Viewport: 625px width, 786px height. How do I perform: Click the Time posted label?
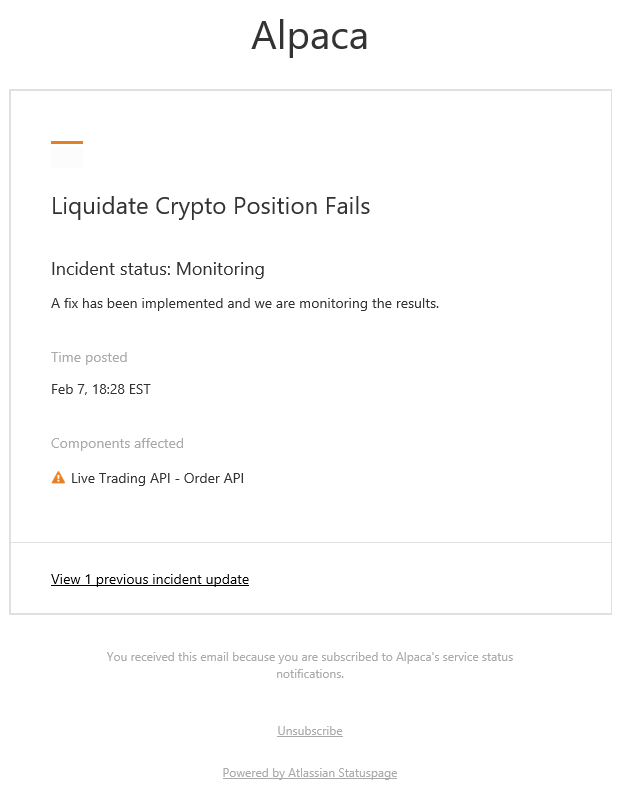(89, 357)
